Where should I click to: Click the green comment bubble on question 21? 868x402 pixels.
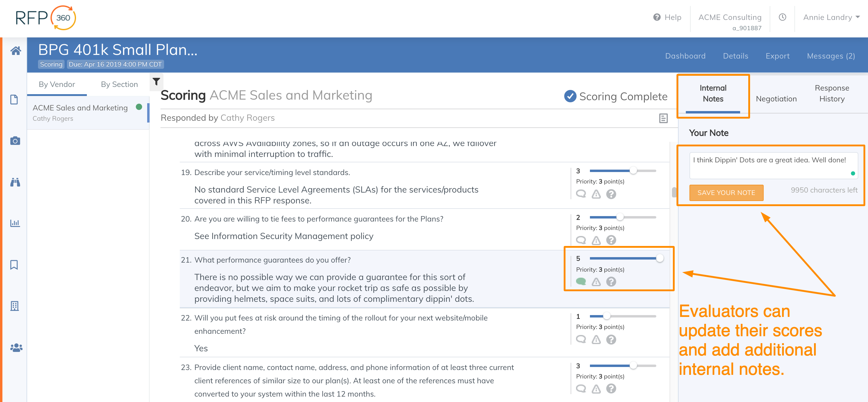click(581, 281)
